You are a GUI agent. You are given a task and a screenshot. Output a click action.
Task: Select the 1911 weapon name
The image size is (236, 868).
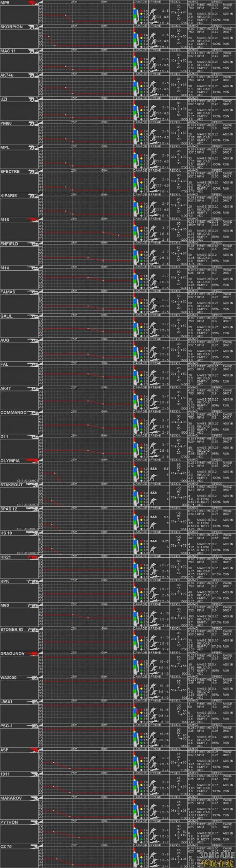click(5, 774)
